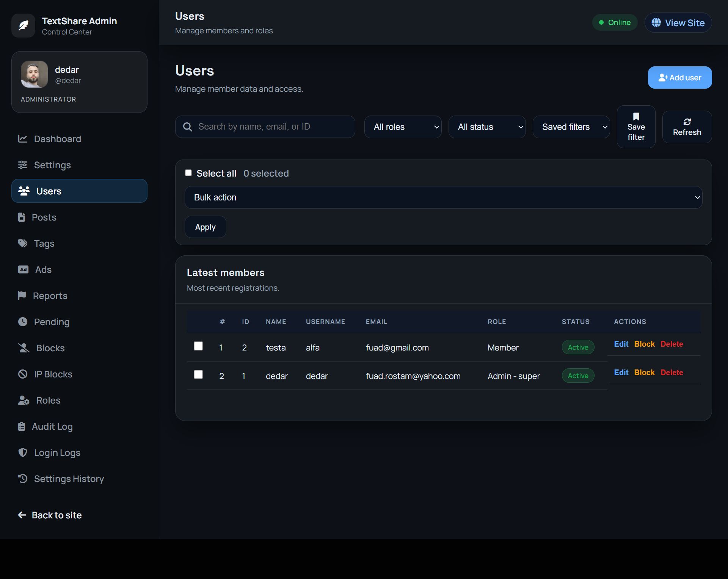Click the Tags icon in sidebar
The height and width of the screenshot is (579, 728).
tap(23, 243)
